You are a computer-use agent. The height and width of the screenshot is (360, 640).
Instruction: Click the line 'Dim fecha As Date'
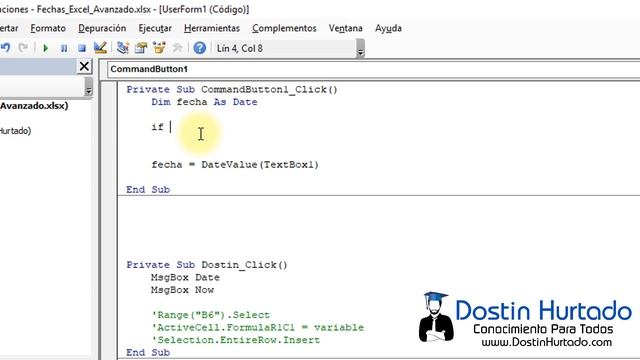tap(204, 102)
